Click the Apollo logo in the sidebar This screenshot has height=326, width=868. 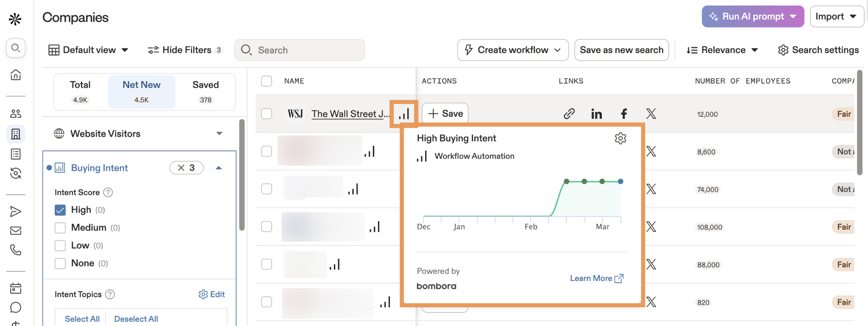coord(15,19)
